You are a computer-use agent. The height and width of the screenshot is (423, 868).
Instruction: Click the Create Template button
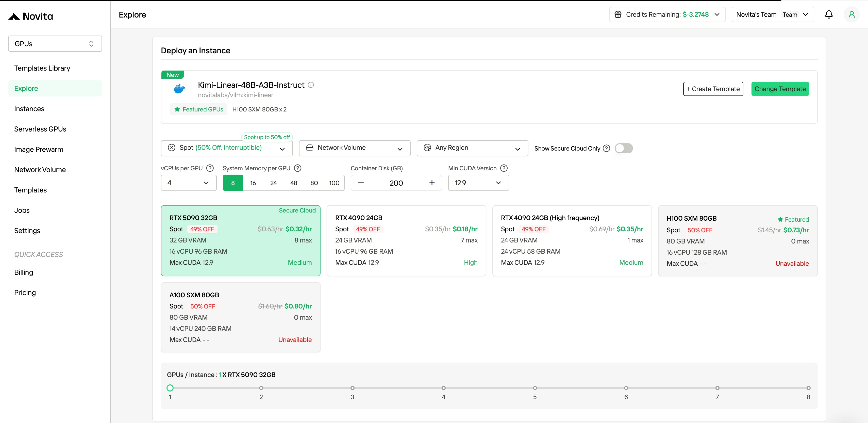pyautogui.click(x=713, y=89)
